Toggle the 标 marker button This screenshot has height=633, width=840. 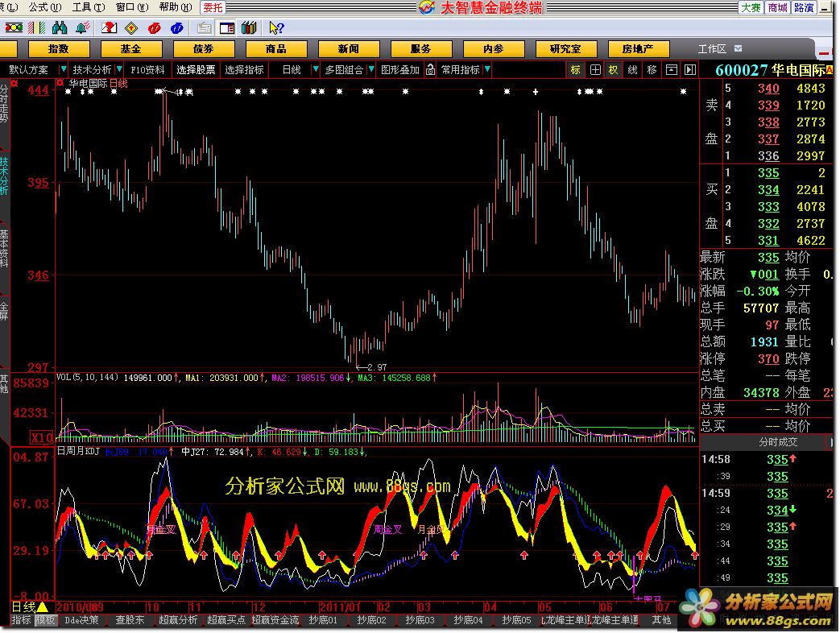coord(575,69)
